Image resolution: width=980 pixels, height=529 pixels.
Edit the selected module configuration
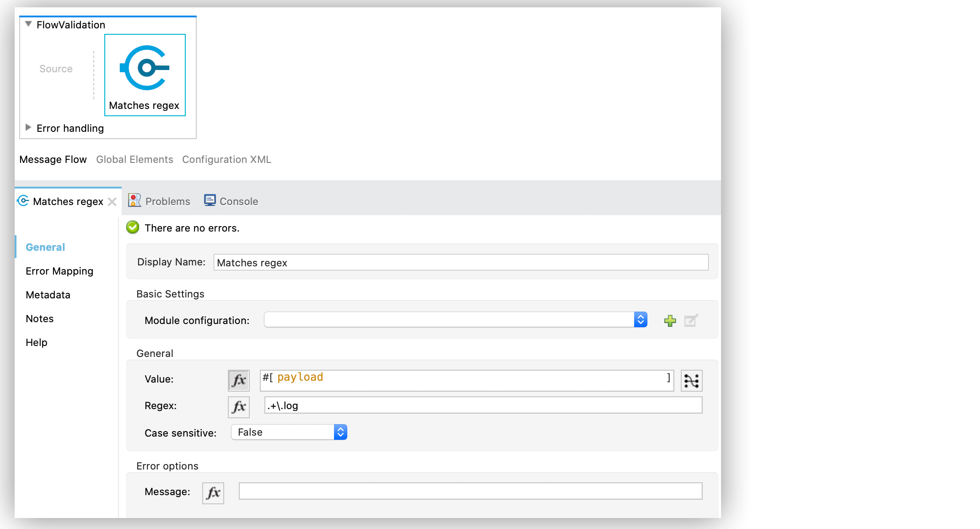690,320
